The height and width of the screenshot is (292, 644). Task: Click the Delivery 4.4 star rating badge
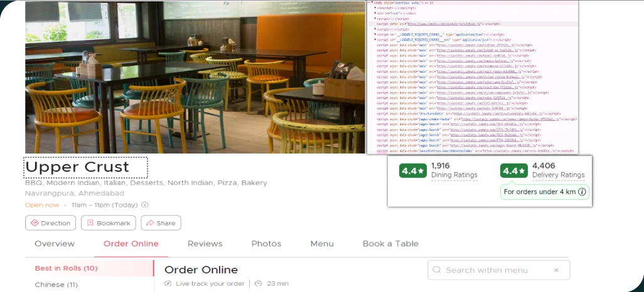[x=513, y=171]
